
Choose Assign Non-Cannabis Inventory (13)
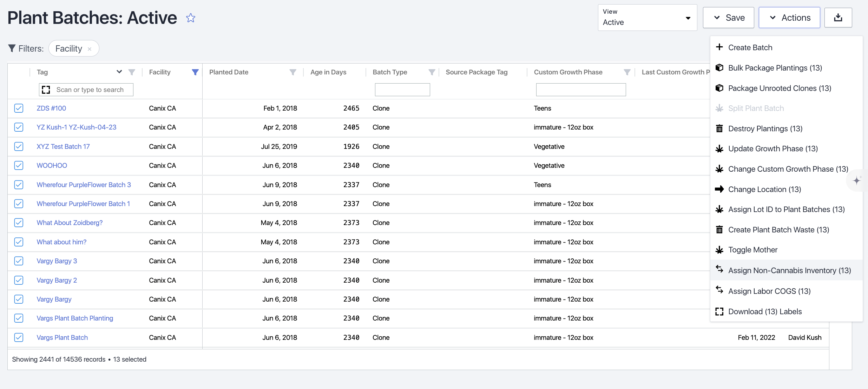tap(789, 270)
